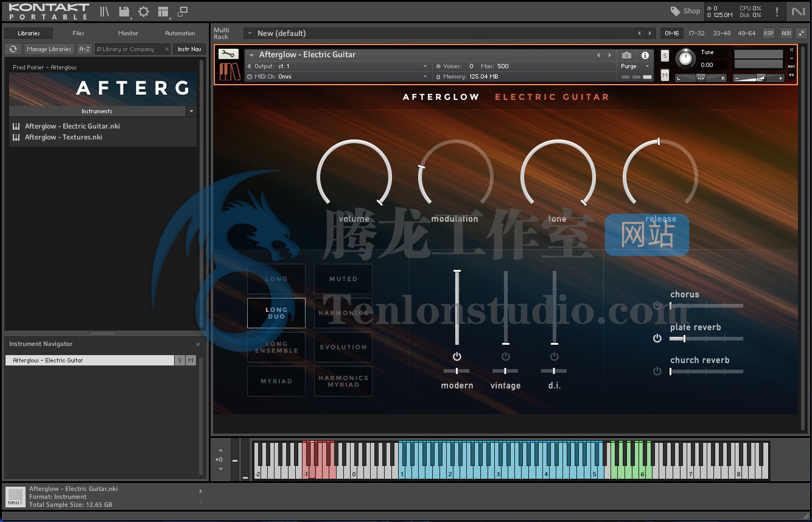Shift keyboard octave up

click(x=220, y=451)
